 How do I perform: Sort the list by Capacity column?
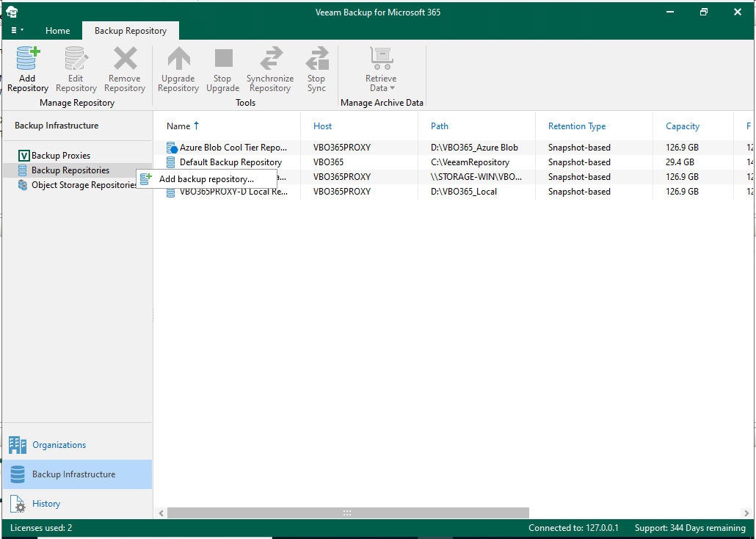pyautogui.click(x=683, y=126)
